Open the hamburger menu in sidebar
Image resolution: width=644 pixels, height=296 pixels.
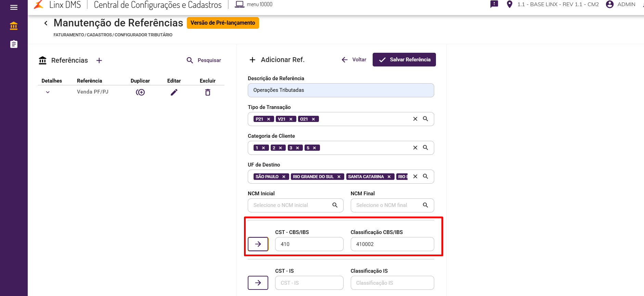pyautogui.click(x=14, y=7)
